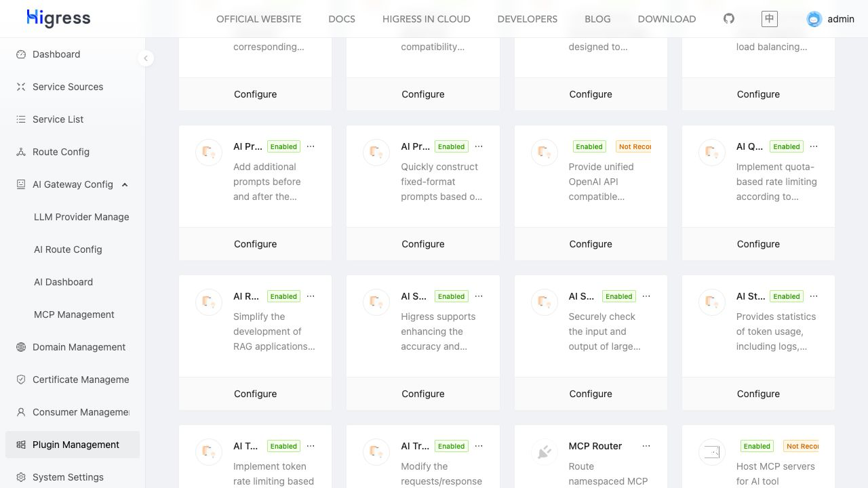Click the 'Route namespaced MCP' description text

click(x=608, y=474)
